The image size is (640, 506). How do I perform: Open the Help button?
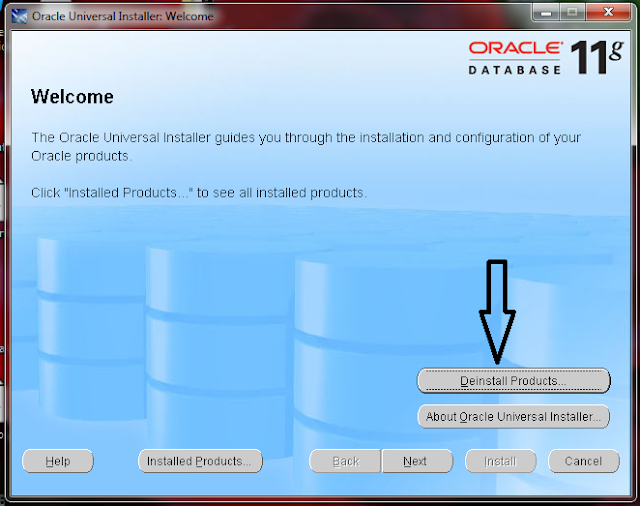58,461
